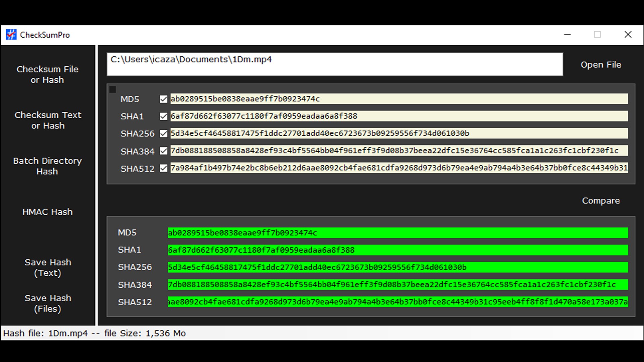
Task: Uncheck the MD5 checkbox
Action: point(163,99)
